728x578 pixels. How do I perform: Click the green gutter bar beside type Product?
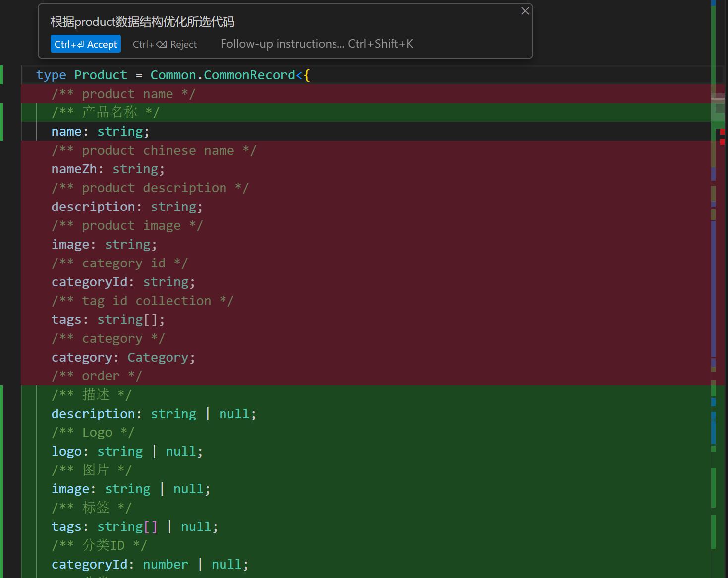point(1,75)
